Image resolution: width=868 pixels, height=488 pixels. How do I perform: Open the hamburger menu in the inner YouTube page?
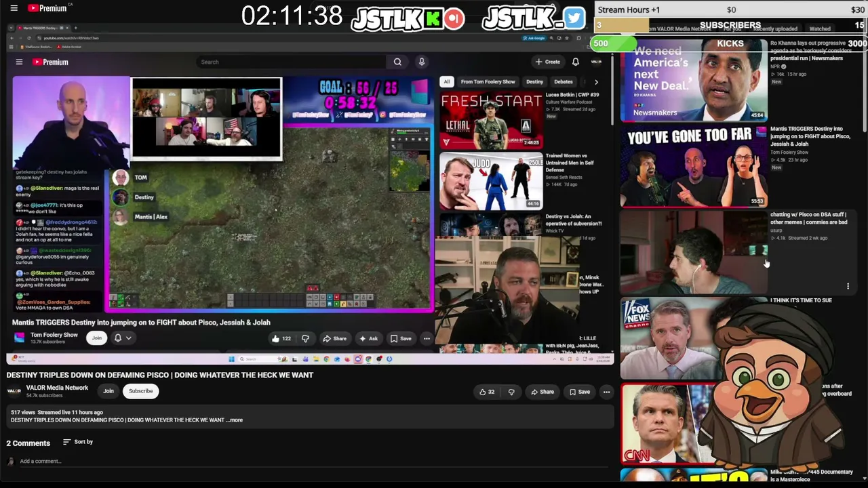(x=19, y=62)
